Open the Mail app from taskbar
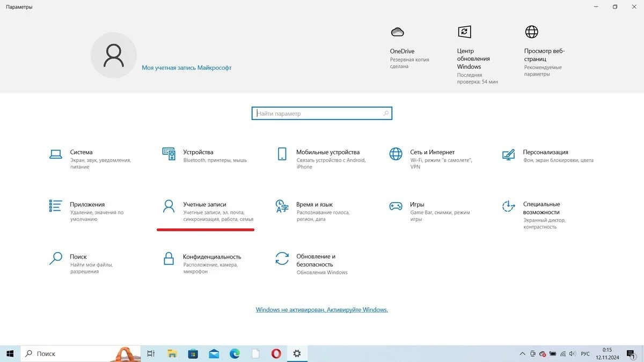 click(x=214, y=353)
